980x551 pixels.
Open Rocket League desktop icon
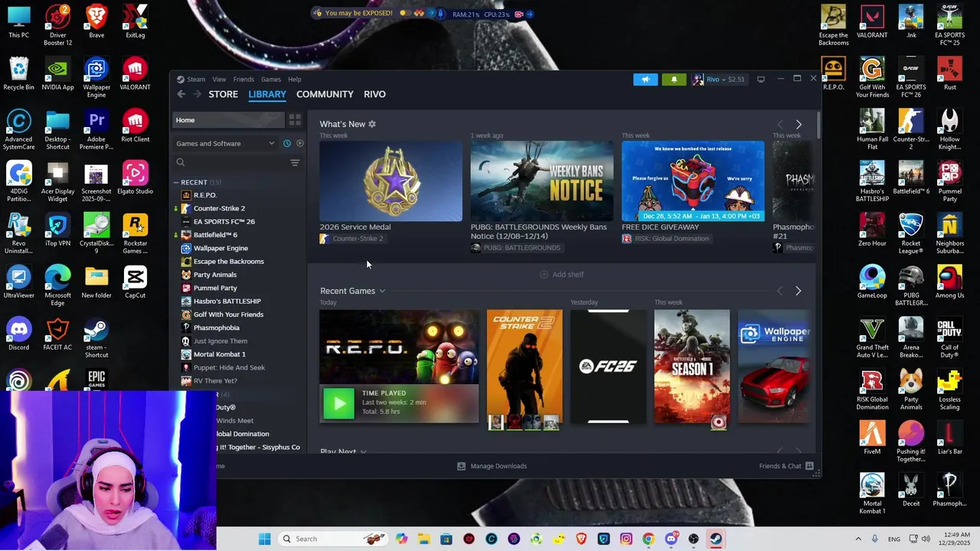910,233
